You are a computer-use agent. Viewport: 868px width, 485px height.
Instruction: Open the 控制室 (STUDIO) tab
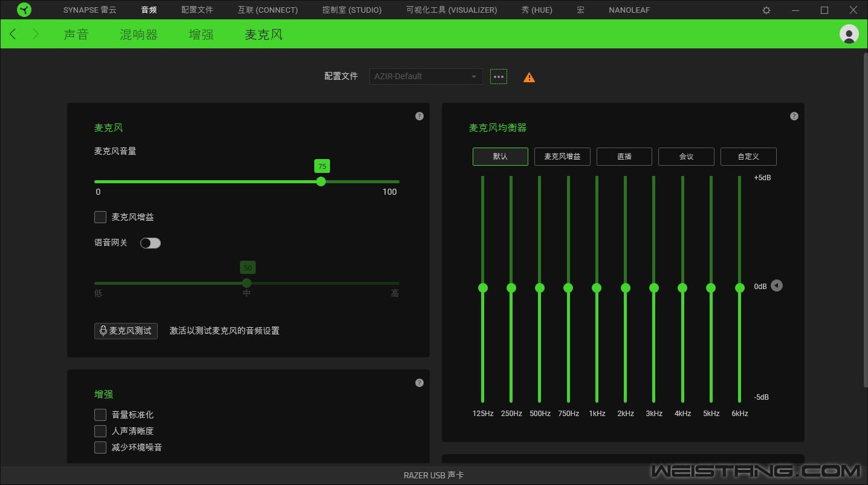(x=352, y=10)
